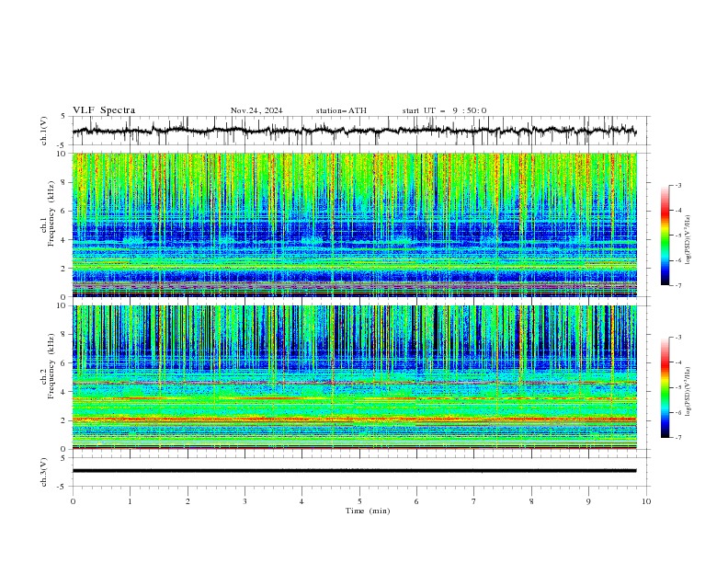Click the time axis tick label '10'

646,501
